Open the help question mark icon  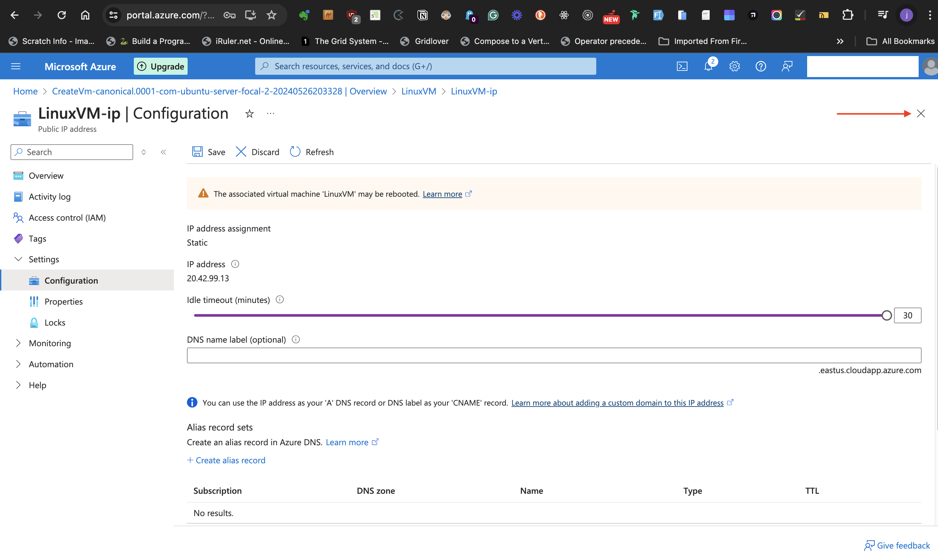761,66
